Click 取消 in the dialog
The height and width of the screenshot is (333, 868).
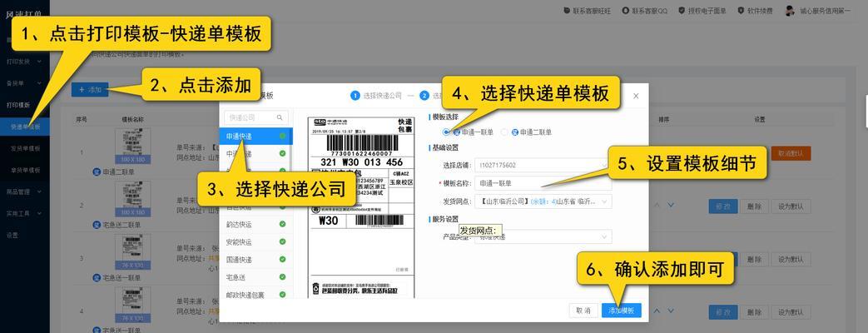pos(583,311)
